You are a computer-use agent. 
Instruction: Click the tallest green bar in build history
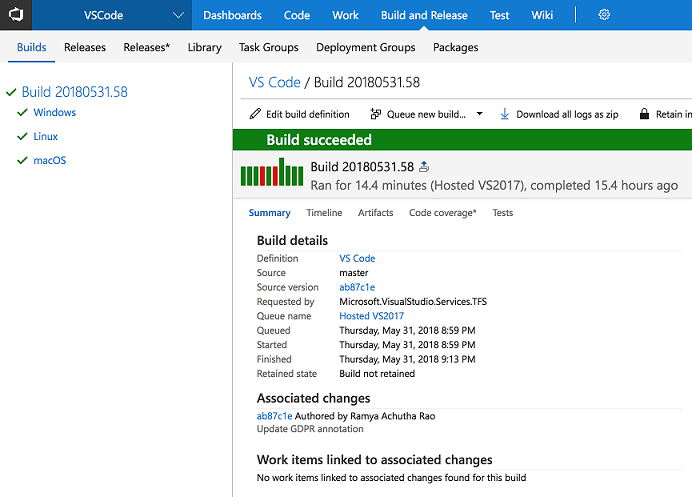[282, 172]
